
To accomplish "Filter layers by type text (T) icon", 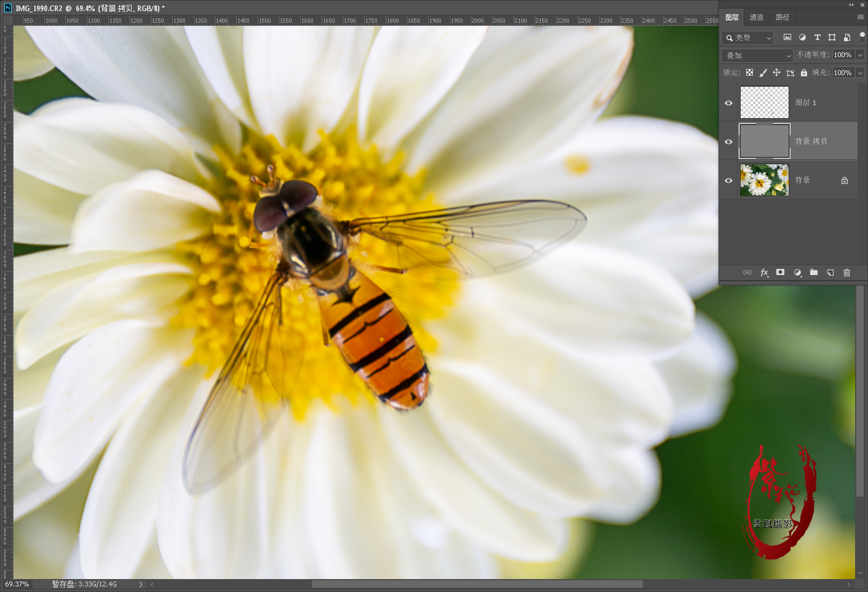I will 817,38.
